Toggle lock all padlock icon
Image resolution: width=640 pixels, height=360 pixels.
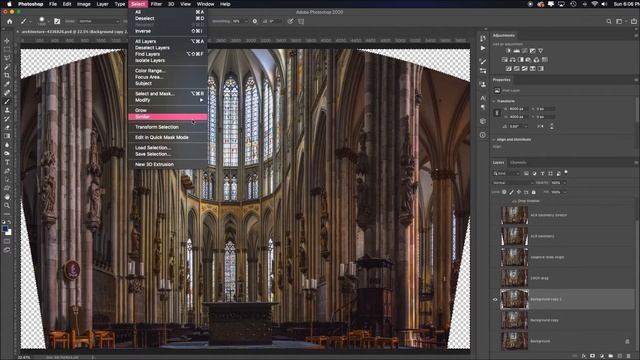coord(533,192)
